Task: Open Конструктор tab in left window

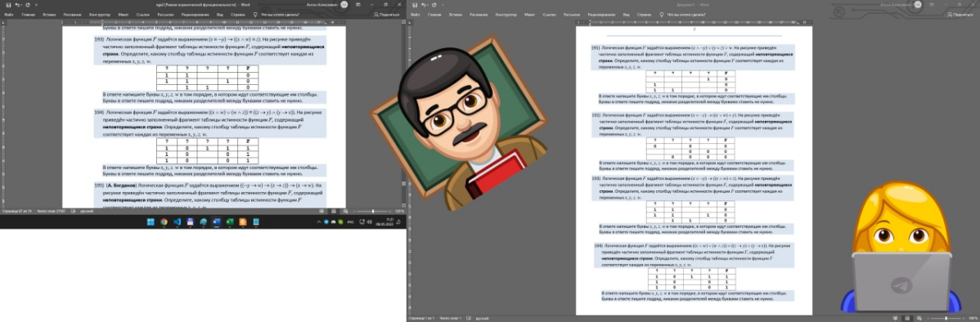Action: click(100, 15)
